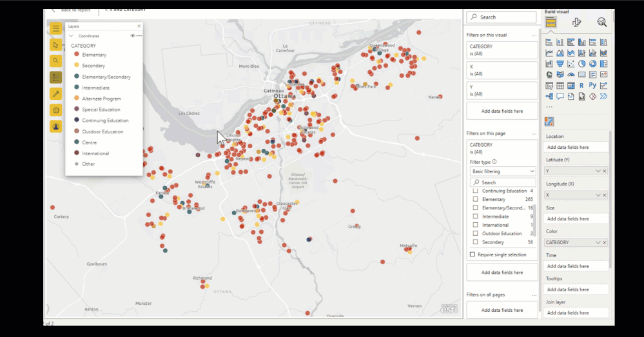Viewport: 644px width, 337px height.
Task: Select the ArcGIS Maps visual icon
Action: click(549, 122)
